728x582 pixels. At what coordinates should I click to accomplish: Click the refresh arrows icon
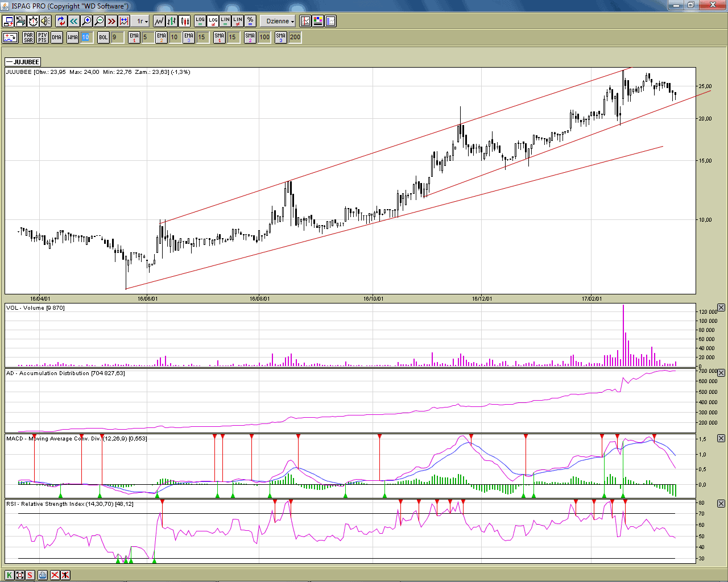(x=61, y=21)
